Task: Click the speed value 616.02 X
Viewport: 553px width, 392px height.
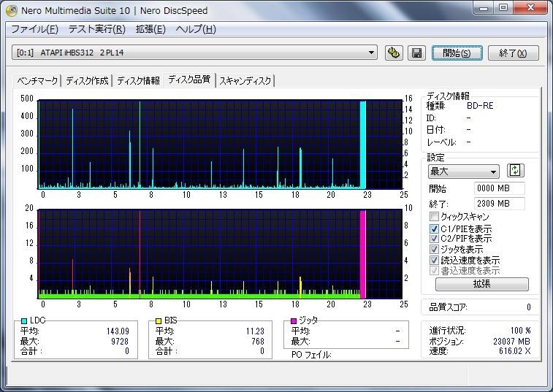Action: 514,351
